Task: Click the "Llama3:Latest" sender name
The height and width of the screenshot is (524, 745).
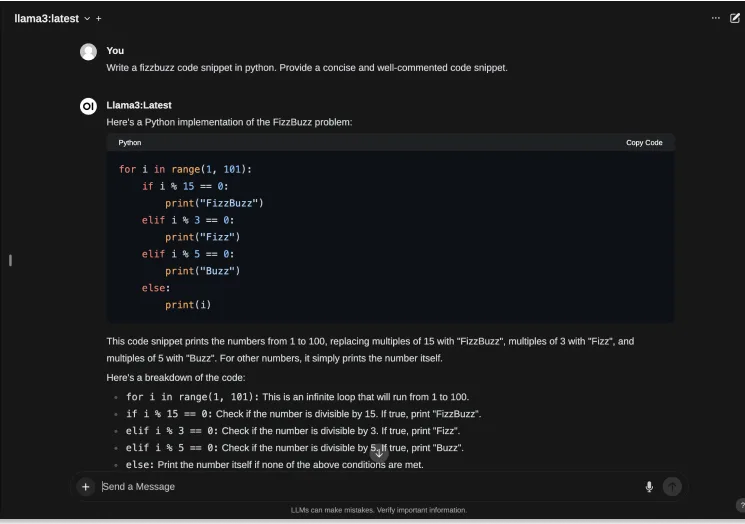Action: click(x=139, y=105)
